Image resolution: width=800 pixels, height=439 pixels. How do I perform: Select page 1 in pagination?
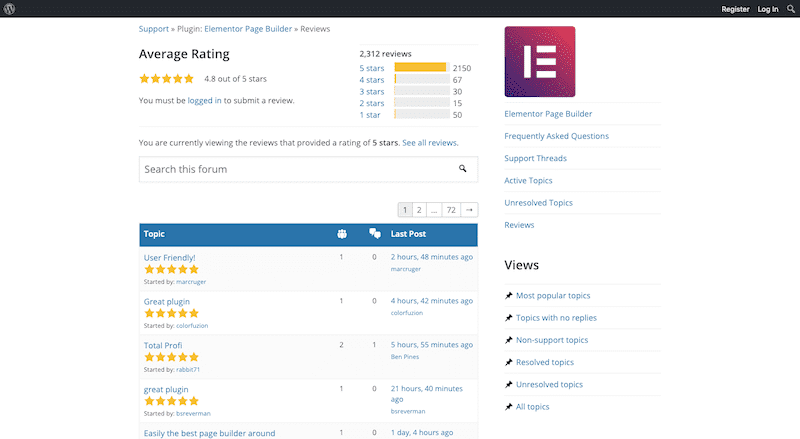405,210
